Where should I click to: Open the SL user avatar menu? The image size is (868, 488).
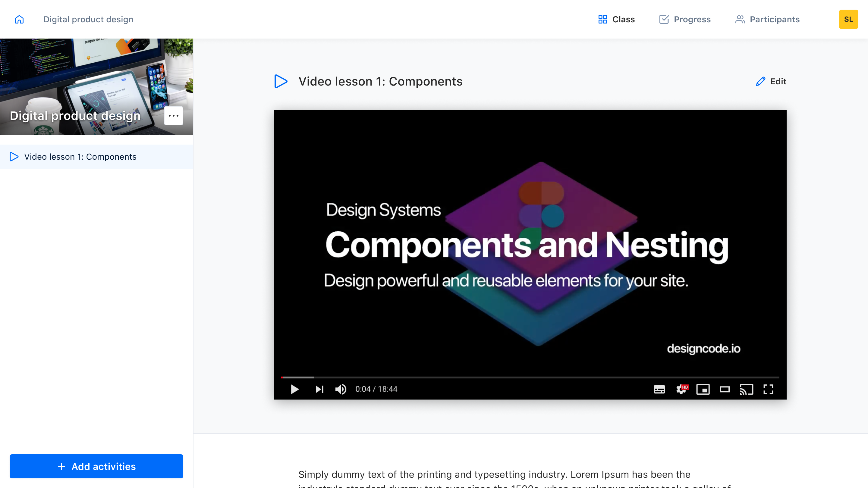pos(848,19)
